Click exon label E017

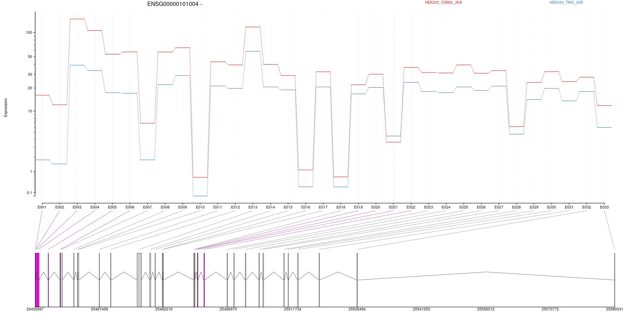323,207
